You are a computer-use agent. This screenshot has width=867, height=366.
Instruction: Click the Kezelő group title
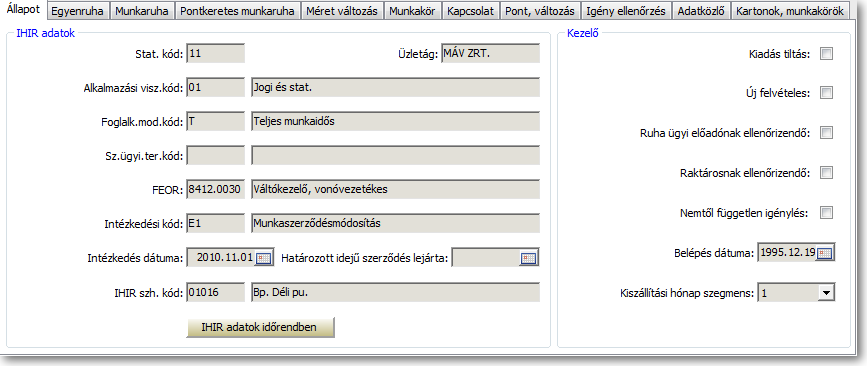coord(583,33)
